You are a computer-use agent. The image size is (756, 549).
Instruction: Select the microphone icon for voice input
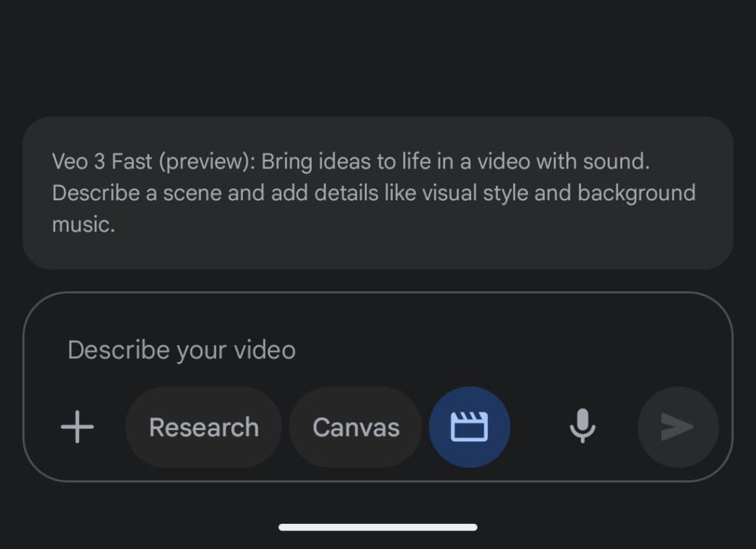583,427
